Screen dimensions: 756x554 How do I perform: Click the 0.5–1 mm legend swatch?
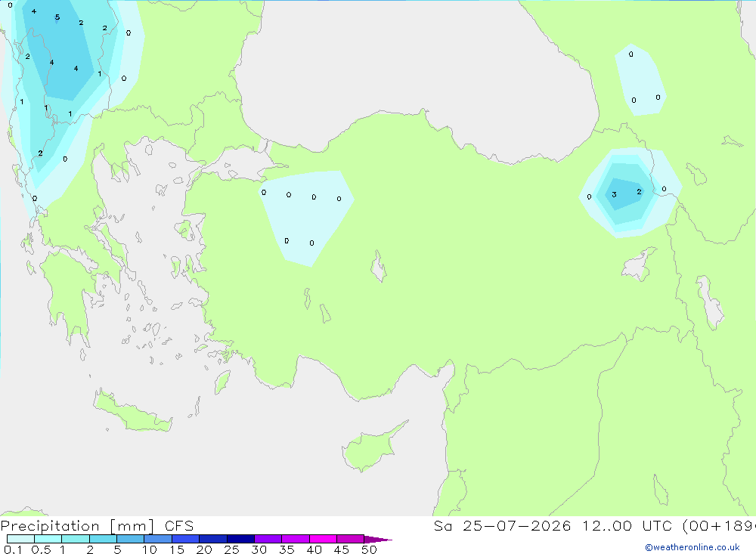coord(48,539)
